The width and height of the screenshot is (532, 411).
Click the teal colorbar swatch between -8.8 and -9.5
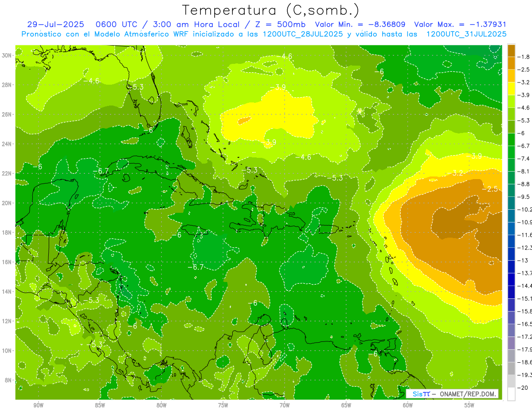(511, 190)
